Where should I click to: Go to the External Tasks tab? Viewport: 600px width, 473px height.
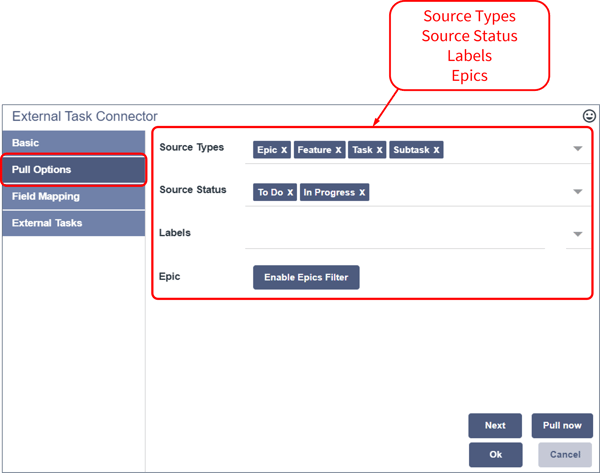pyautogui.click(x=73, y=223)
